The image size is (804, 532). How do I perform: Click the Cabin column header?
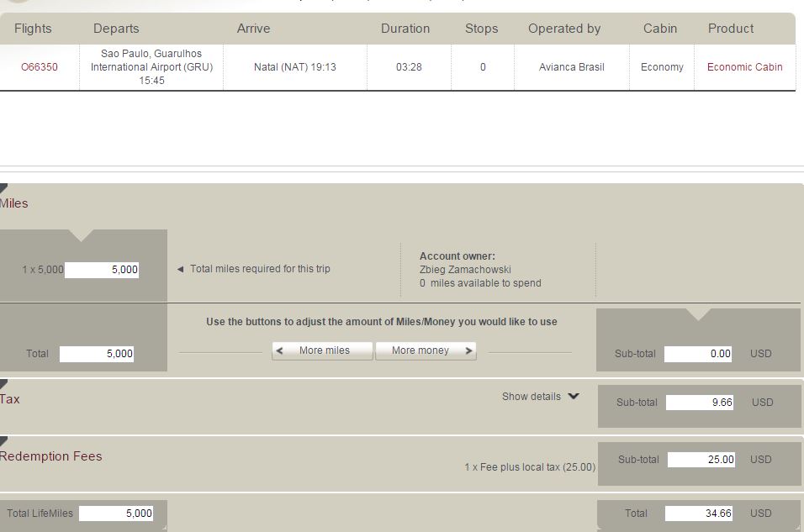point(660,29)
